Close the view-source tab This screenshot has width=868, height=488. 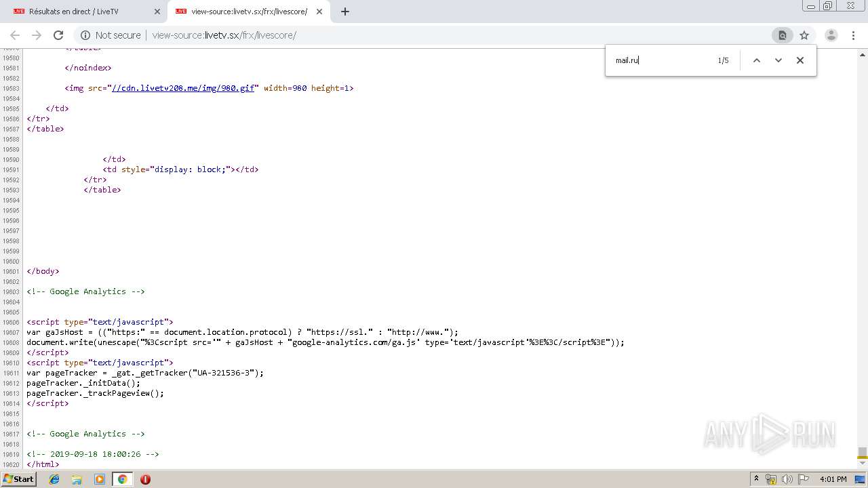319,12
